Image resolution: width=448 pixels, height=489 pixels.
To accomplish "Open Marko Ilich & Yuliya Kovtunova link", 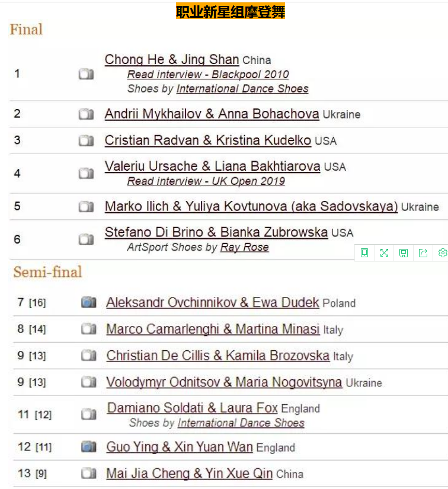I will 251,206.
